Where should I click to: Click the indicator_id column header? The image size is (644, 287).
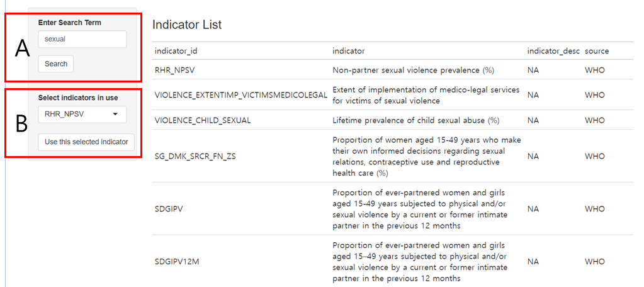click(x=176, y=51)
